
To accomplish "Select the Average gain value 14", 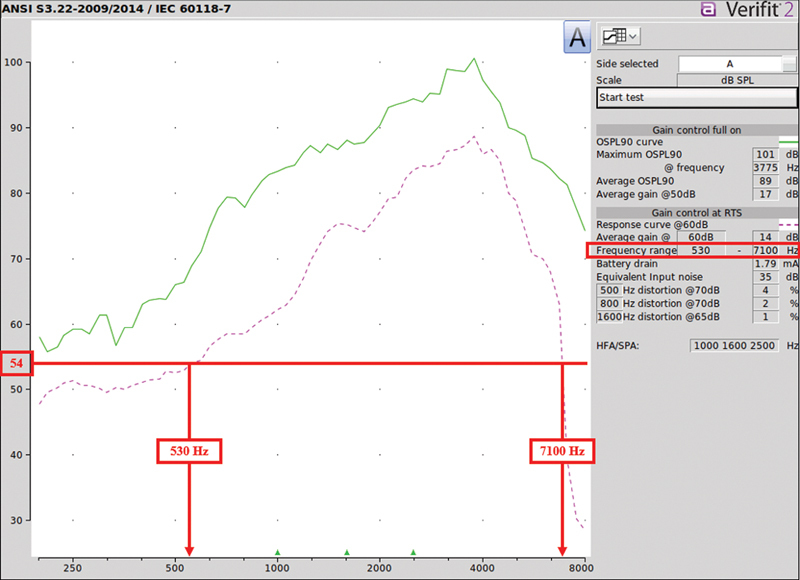I will (x=765, y=237).
